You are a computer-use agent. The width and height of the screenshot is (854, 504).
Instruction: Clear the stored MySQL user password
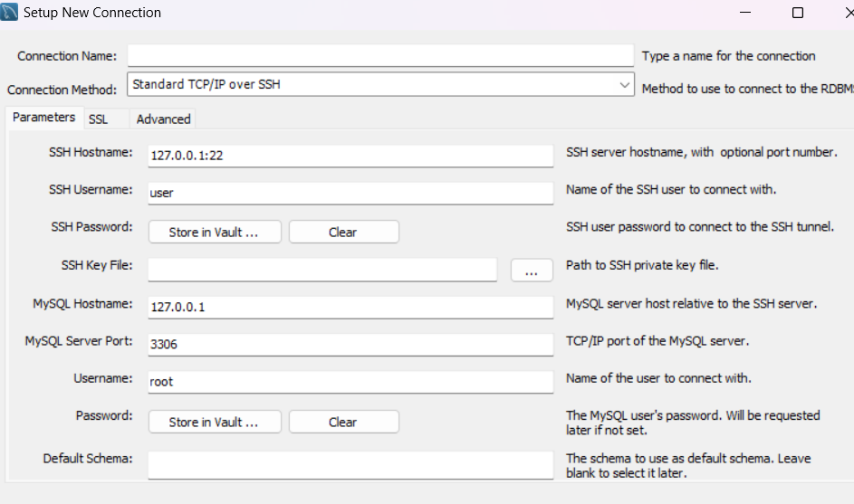pos(343,422)
